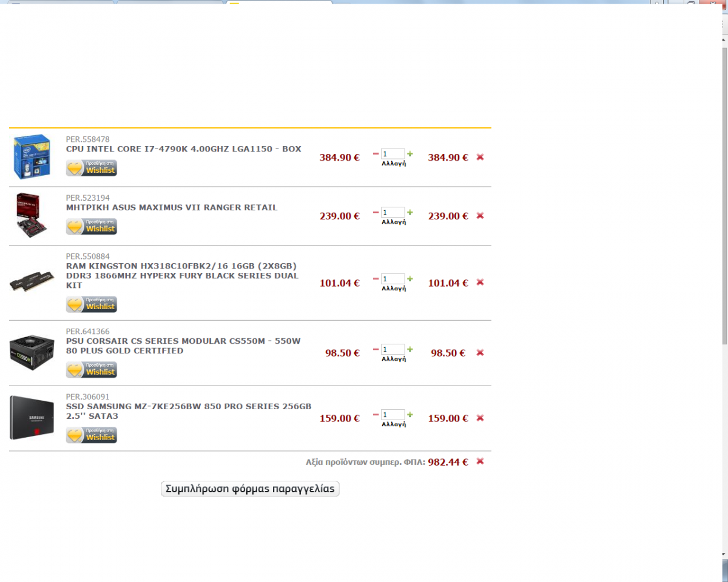Remove Kingston HyperX Fury RAM from cart
The height and width of the screenshot is (582, 728).
point(480,283)
